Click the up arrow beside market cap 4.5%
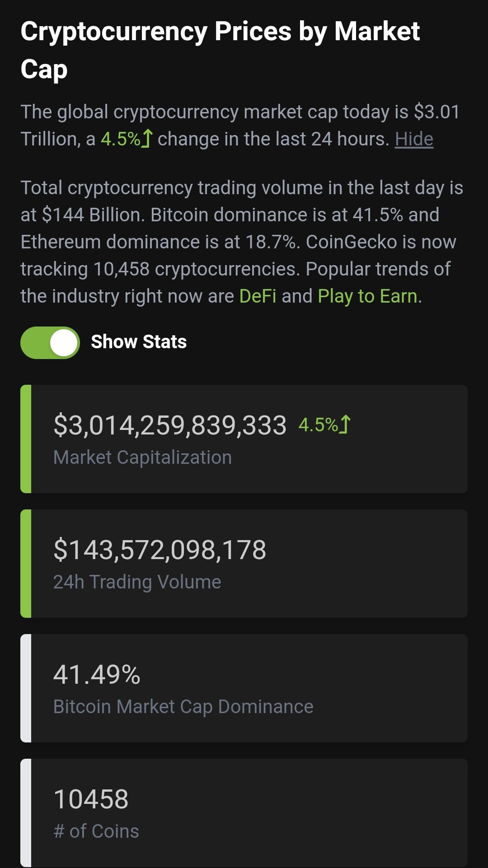The image size is (488, 868). coord(345,425)
